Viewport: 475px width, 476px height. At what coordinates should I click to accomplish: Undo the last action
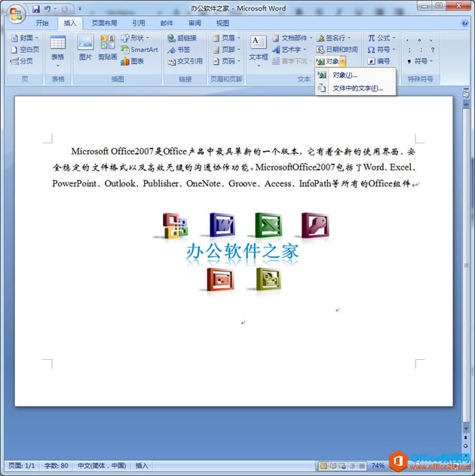pyautogui.click(x=47, y=9)
